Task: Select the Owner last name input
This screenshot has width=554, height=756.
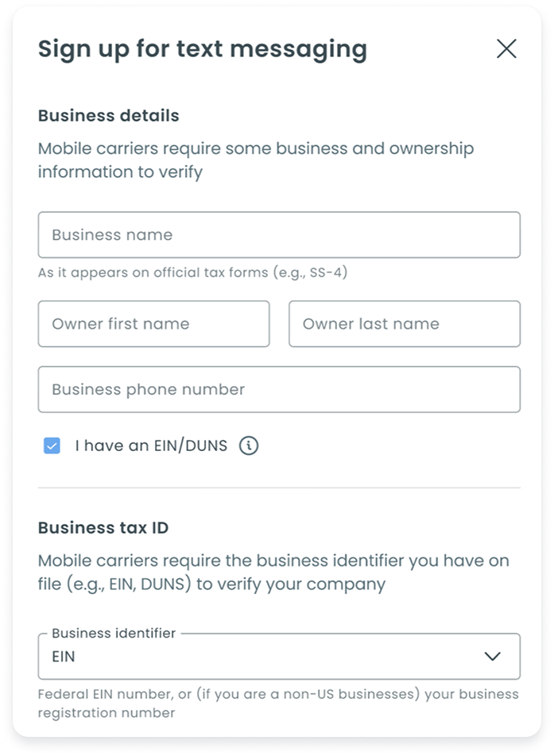Action: pos(404,324)
